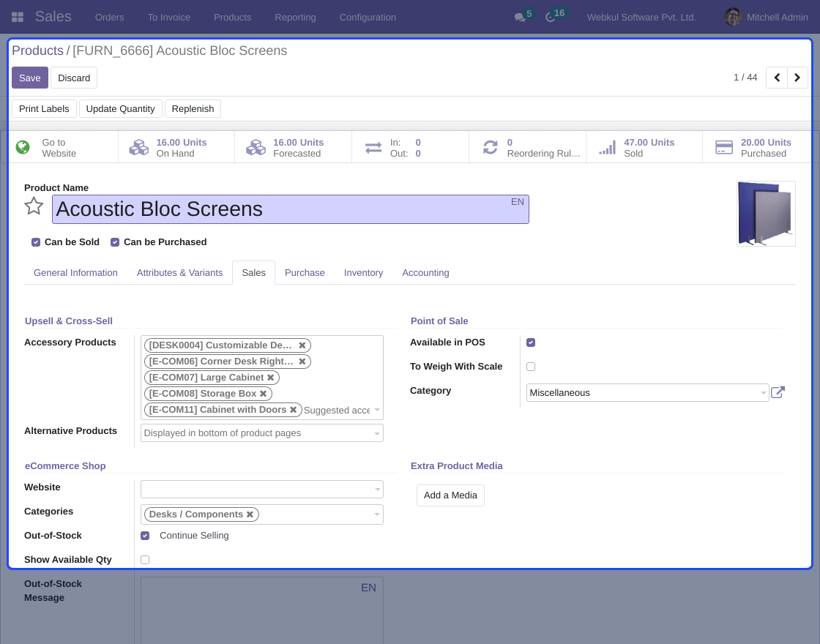
Task: Switch to Attributes & Variants tab
Action: (x=180, y=273)
